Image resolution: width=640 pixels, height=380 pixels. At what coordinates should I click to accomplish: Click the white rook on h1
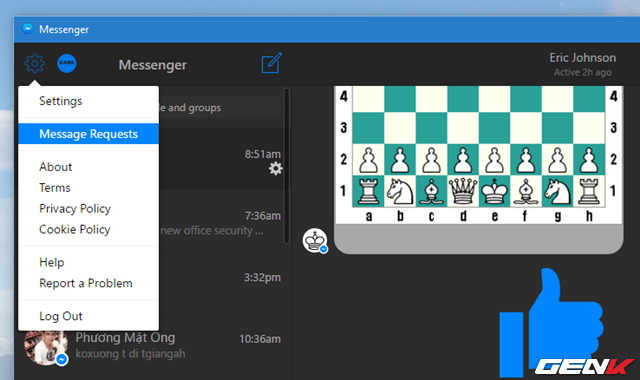point(589,191)
